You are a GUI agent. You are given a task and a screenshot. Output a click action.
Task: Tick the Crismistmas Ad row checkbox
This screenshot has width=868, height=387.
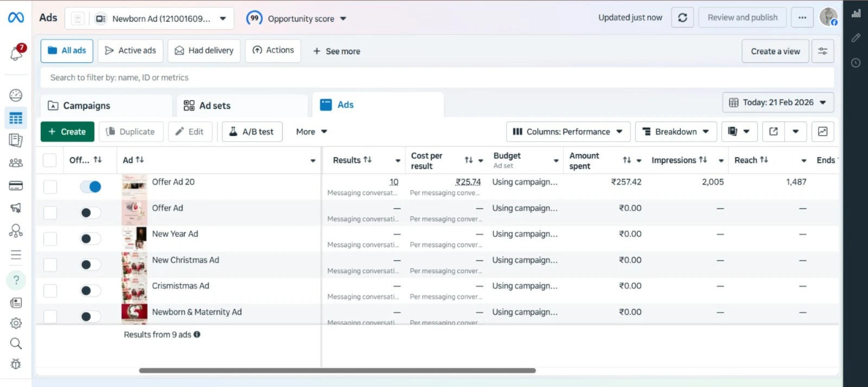pos(50,291)
